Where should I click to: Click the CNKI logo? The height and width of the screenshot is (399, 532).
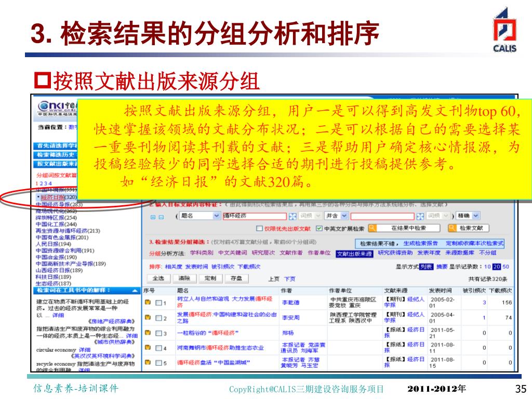[x=57, y=108]
